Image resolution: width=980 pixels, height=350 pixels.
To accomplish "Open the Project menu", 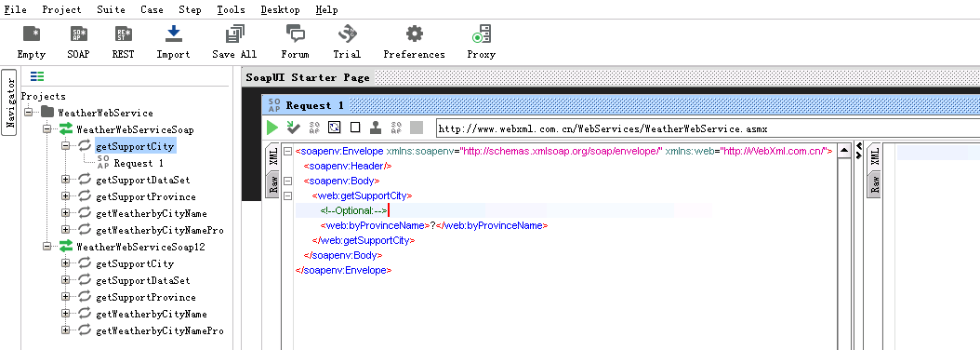I will tap(62, 9).
